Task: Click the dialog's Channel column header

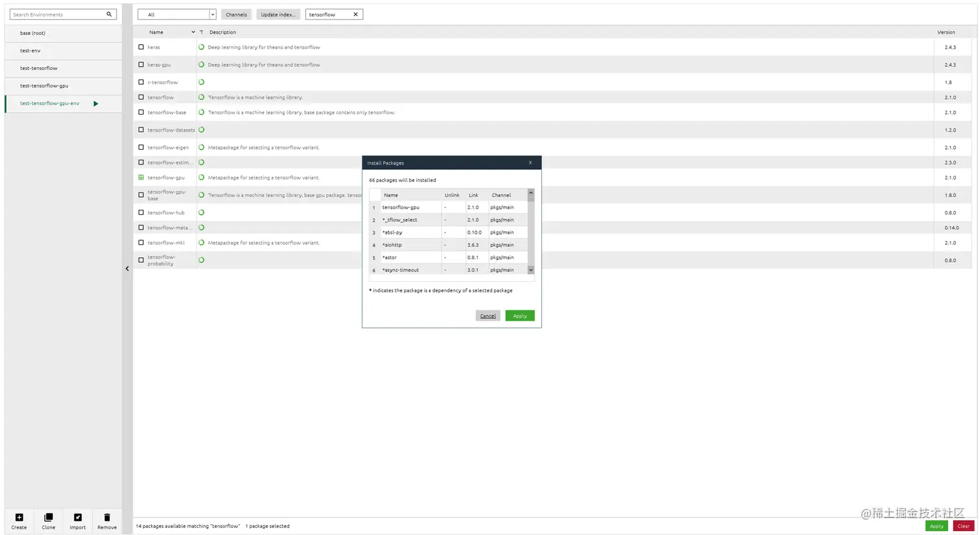Action: (501, 195)
